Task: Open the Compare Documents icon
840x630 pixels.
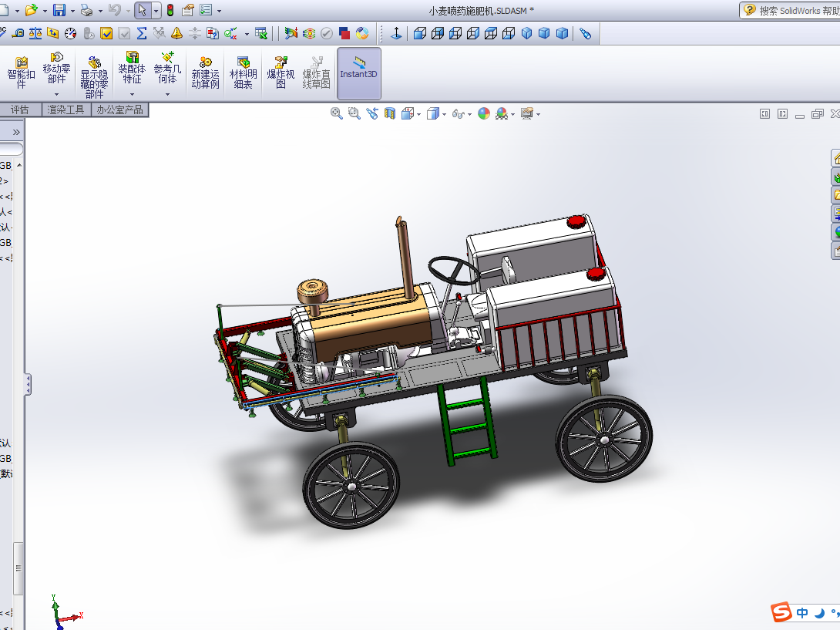Action: coord(213,34)
